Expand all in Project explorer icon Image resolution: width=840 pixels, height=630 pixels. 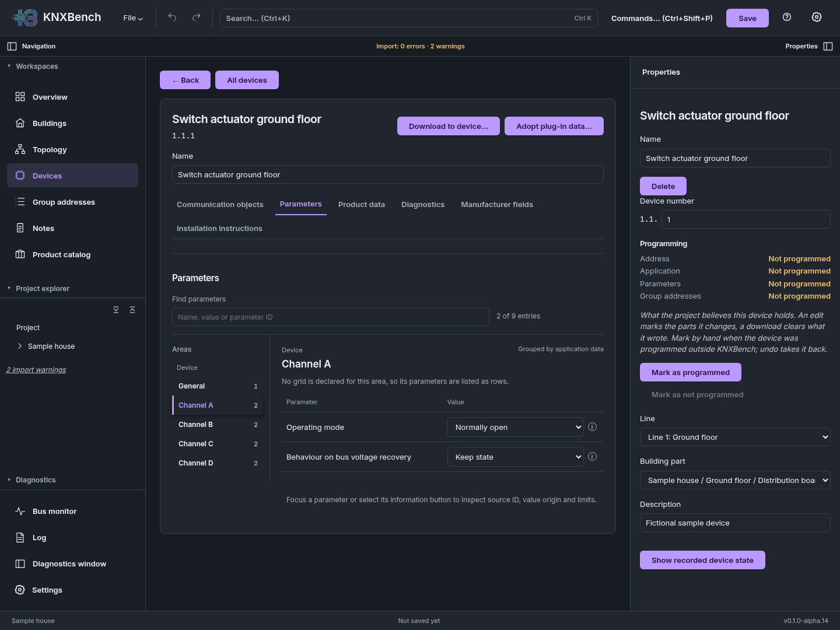116,310
